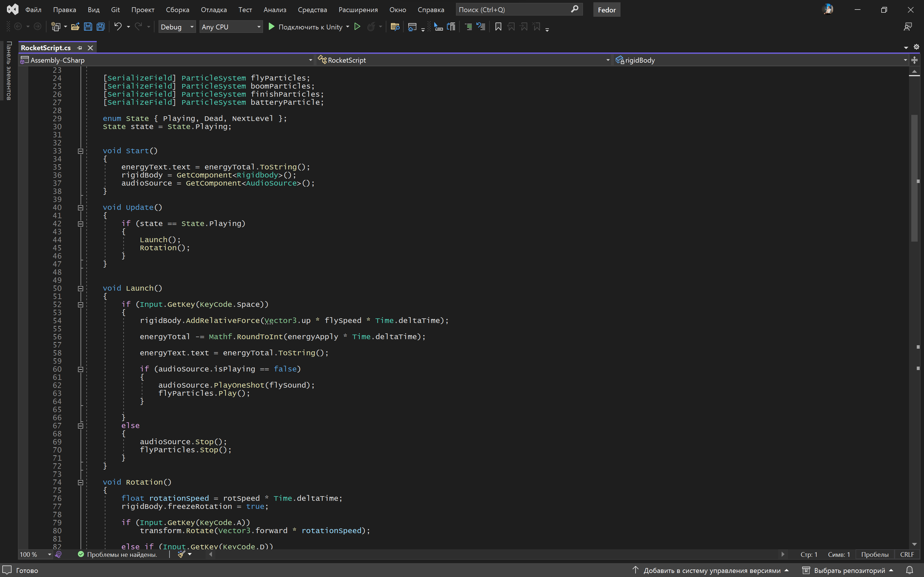The image size is (924, 577).
Task: Click Start Without Debugging outline arrow
Action: [x=357, y=27]
